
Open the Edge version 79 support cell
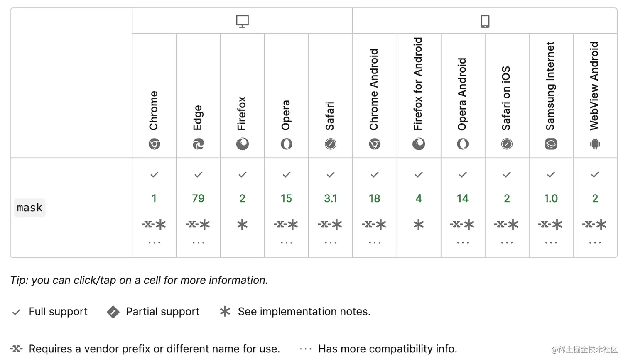tap(198, 199)
